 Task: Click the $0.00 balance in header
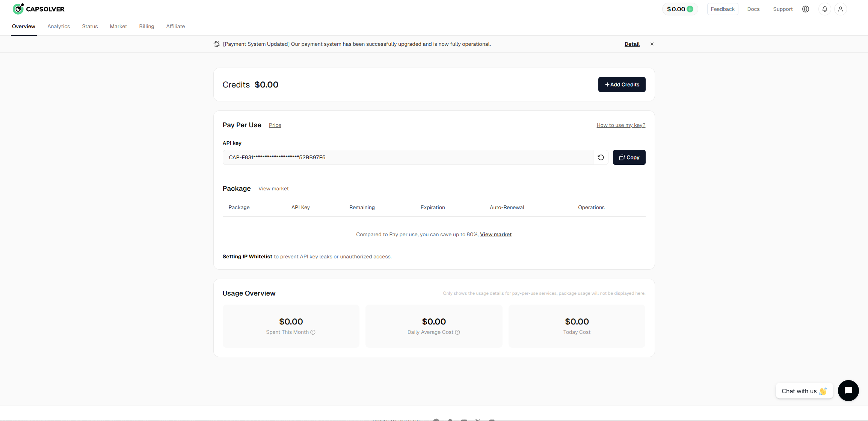[676, 9]
